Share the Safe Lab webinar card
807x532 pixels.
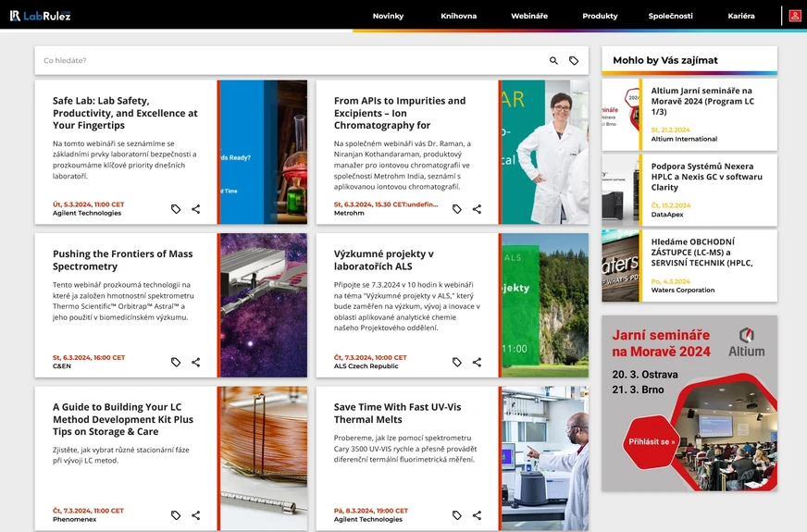point(196,209)
